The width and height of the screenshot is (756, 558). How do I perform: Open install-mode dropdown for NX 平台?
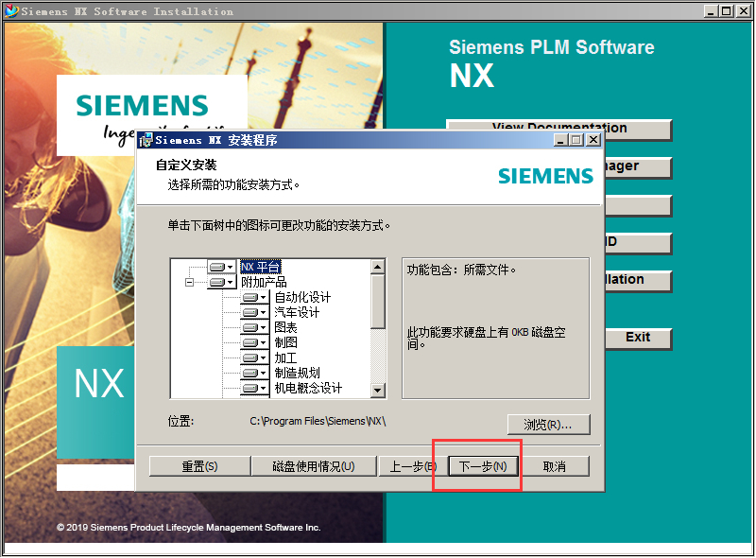tap(222, 267)
